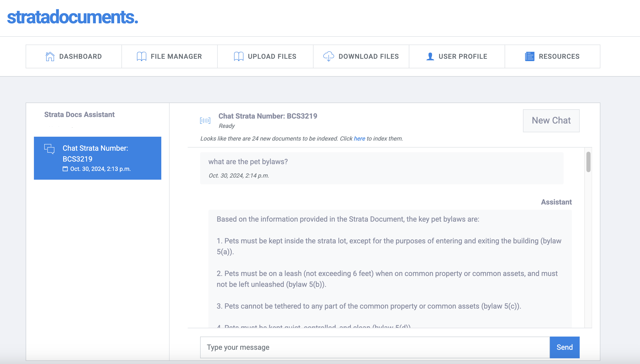Navigate to Resources tab
The height and width of the screenshot is (364, 640).
pos(552,56)
